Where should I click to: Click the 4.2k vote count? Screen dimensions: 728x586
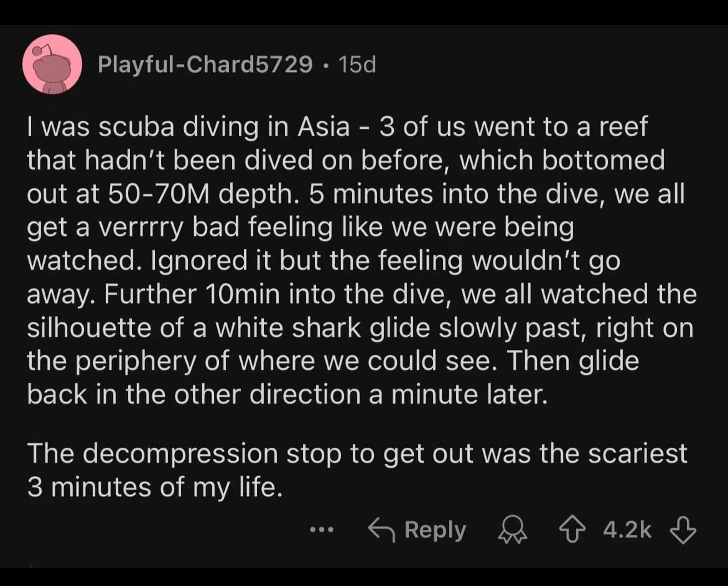point(628,530)
